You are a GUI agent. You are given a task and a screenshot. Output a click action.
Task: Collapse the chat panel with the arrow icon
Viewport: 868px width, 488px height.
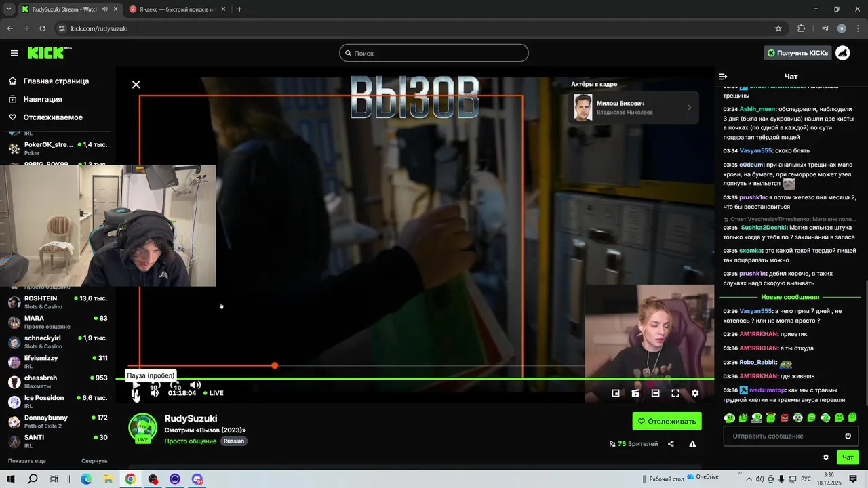click(x=723, y=77)
